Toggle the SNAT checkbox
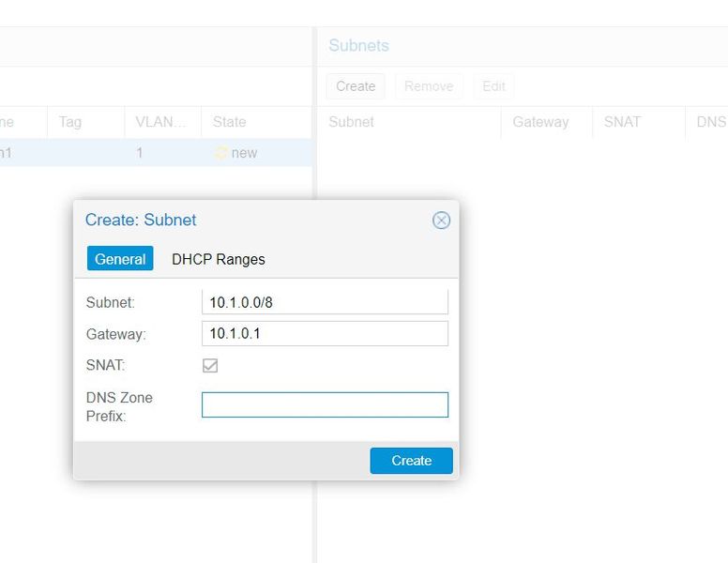The image size is (728, 563). click(210, 366)
